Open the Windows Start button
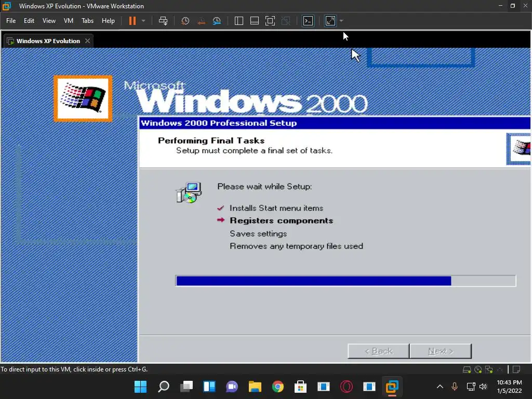Viewport: 532px width, 399px height. click(x=140, y=387)
